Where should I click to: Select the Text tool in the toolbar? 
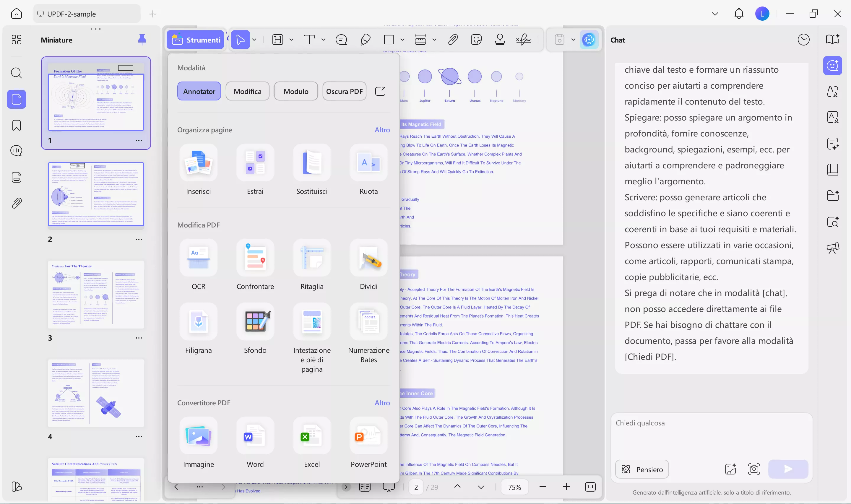[310, 40]
